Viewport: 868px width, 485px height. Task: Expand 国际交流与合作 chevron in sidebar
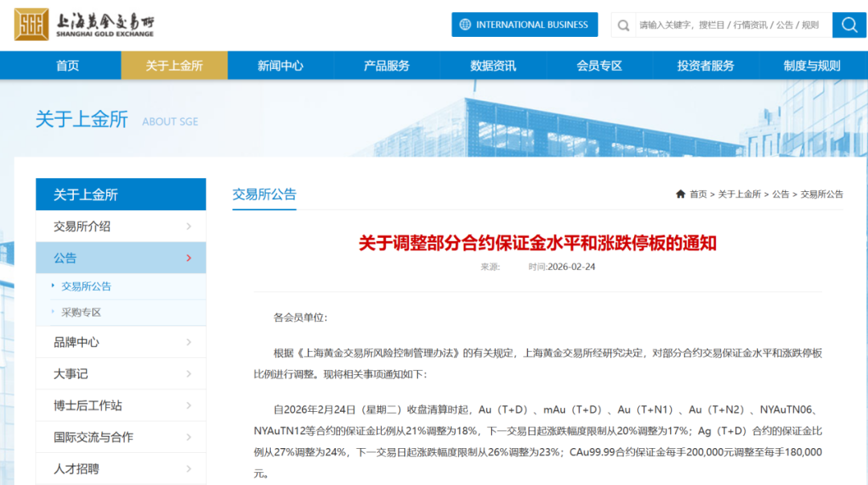189,437
